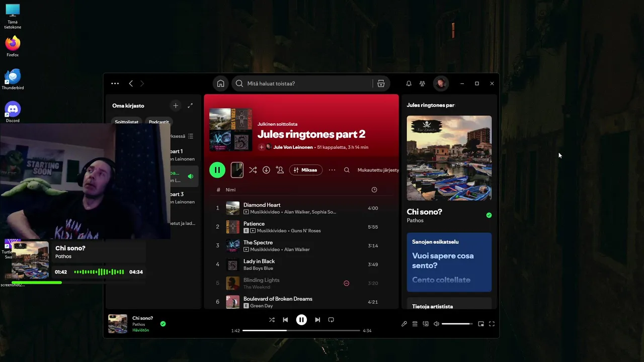Click the Miksaa button

(x=306, y=170)
